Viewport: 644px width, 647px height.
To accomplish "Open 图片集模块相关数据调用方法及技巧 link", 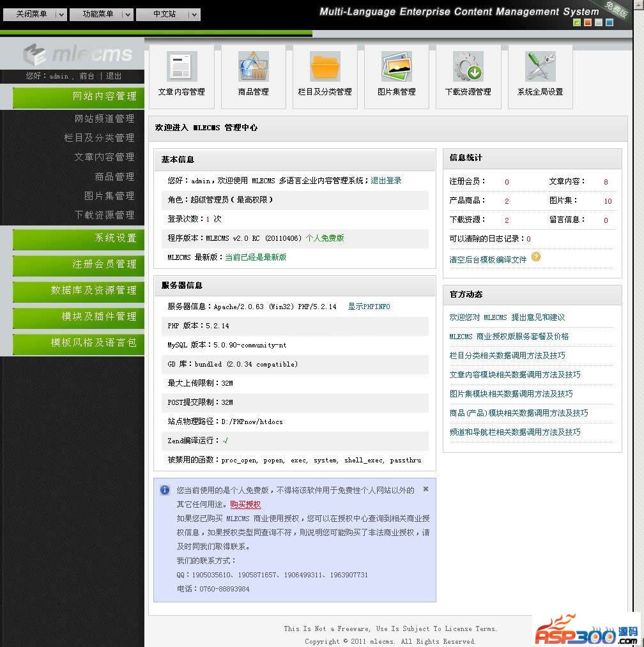I will coord(511,393).
